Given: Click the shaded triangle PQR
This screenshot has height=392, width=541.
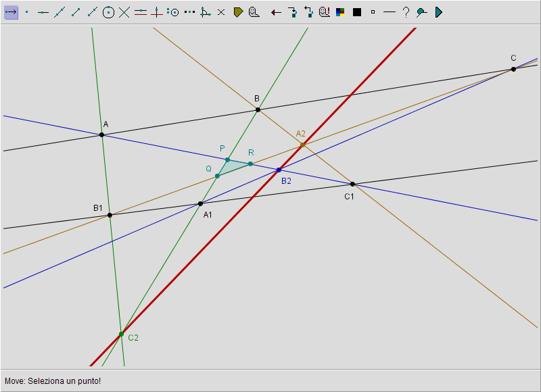Looking at the screenshot, I should pos(230,166).
